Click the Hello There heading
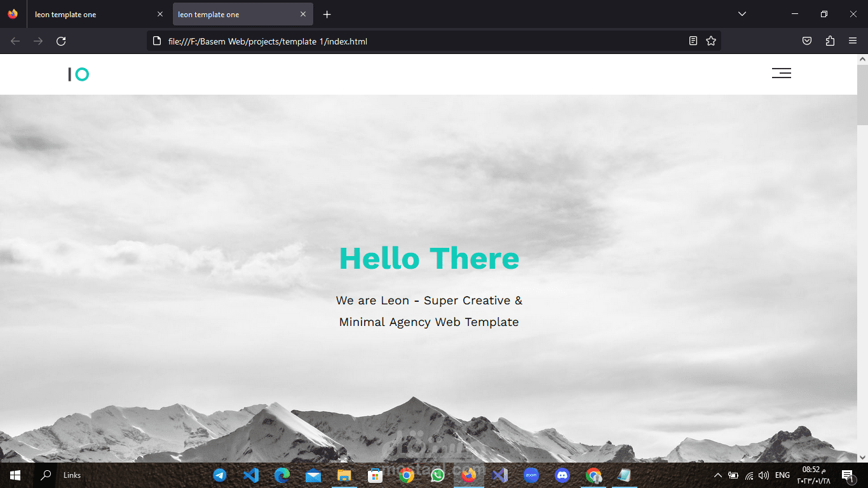The image size is (868, 488). (x=429, y=259)
